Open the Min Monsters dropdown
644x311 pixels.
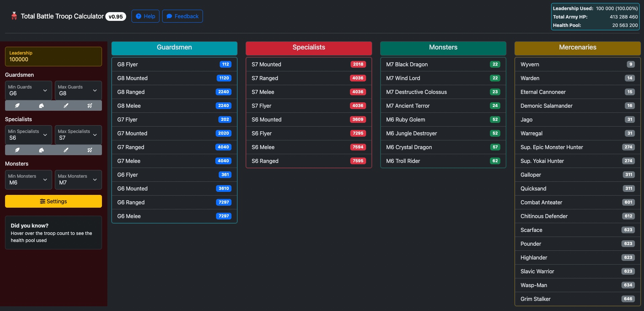click(x=28, y=179)
